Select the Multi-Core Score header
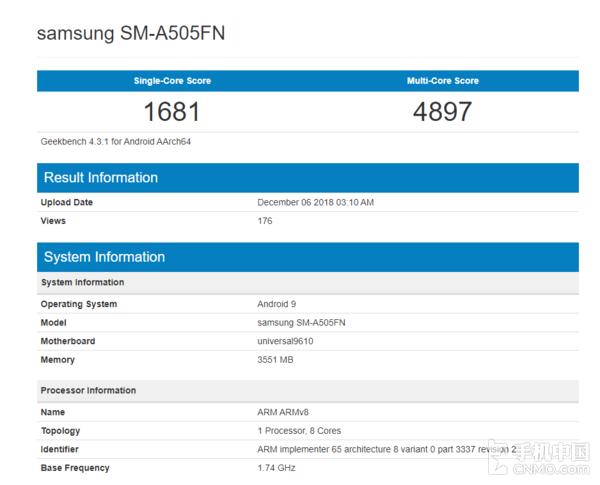Viewport: 600px width, 485px height. [443, 81]
